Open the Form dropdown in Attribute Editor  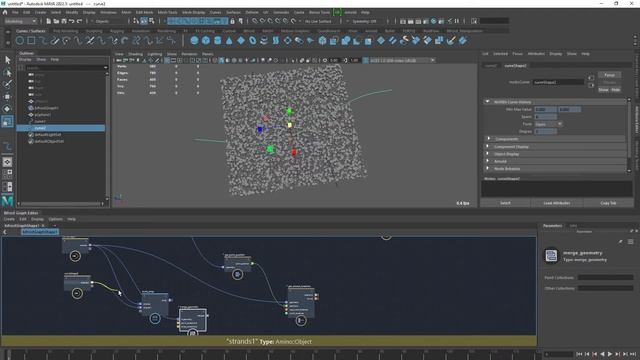click(x=549, y=124)
